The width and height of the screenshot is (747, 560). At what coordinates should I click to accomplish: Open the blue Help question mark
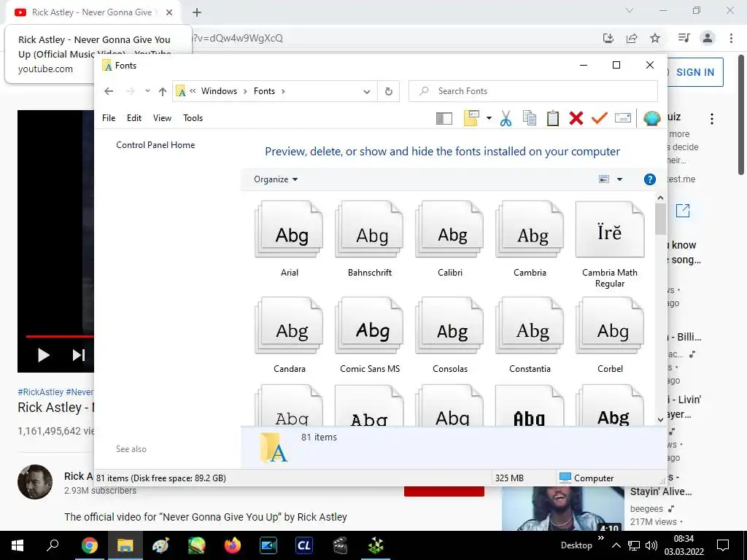click(x=649, y=179)
